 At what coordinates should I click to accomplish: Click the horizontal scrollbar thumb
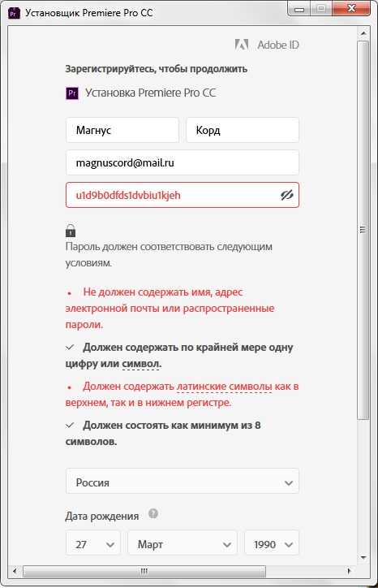144,571
